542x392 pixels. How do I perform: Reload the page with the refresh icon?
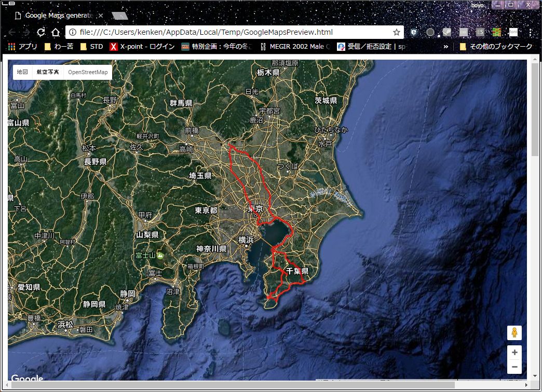coord(41,32)
